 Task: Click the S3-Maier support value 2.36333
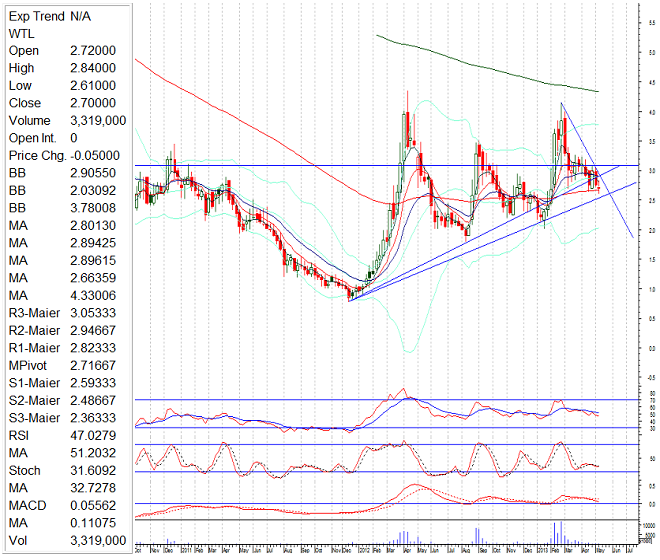pyautogui.click(x=95, y=418)
